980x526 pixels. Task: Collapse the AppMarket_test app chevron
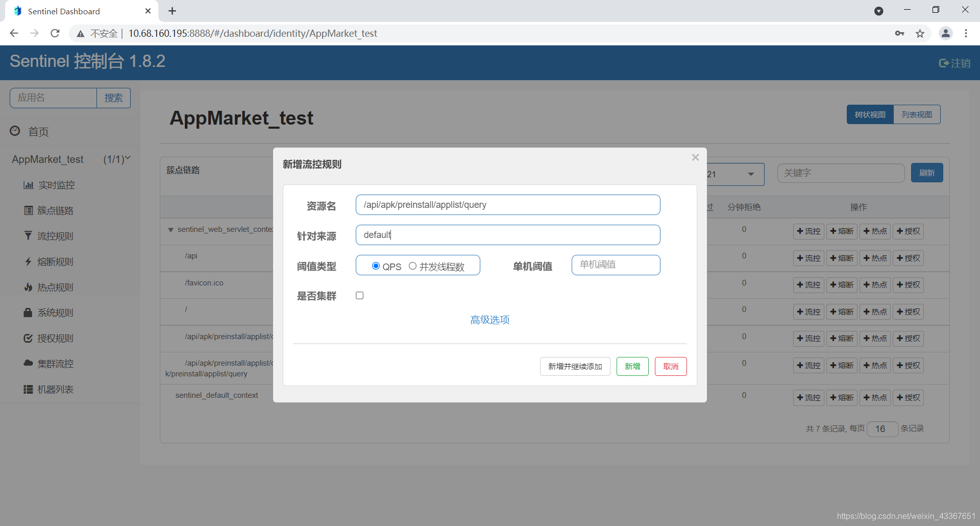128,158
